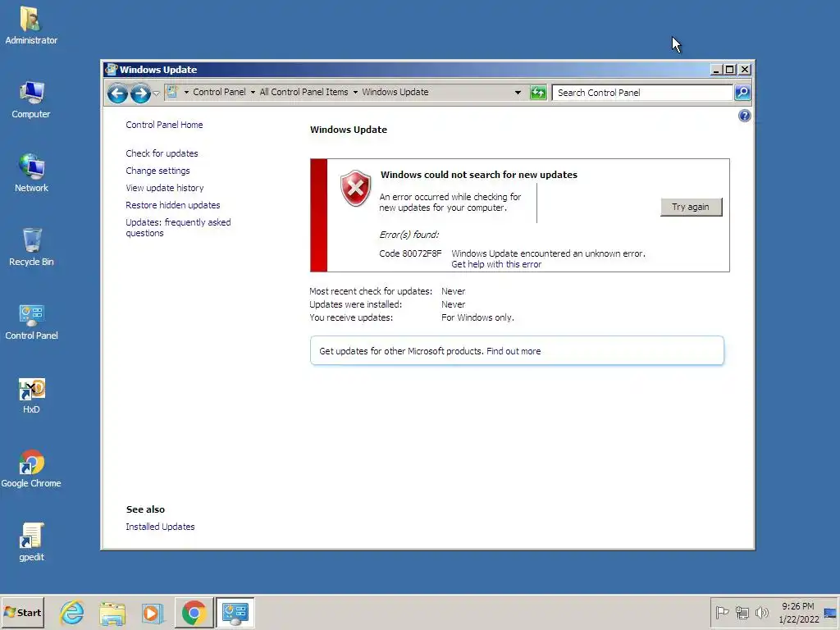Click the Control Panel breadcrumb
Image resolution: width=840 pixels, height=630 pixels.
click(219, 92)
